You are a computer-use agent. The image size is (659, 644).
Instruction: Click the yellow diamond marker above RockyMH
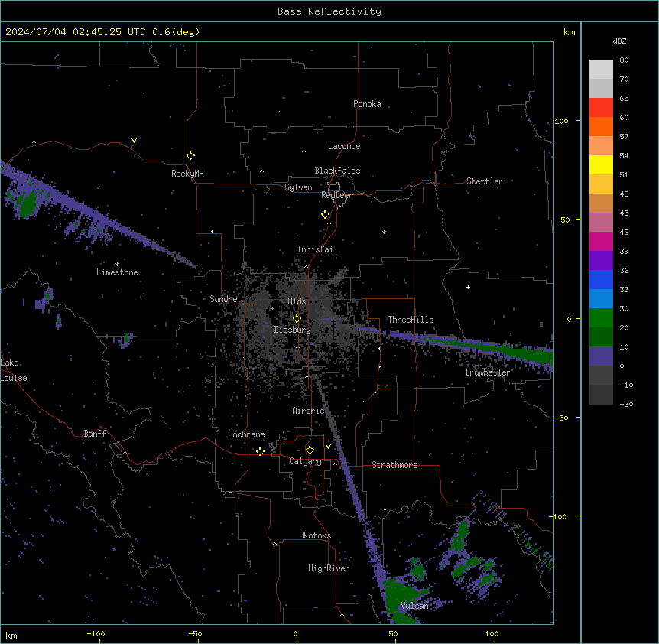tap(190, 156)
